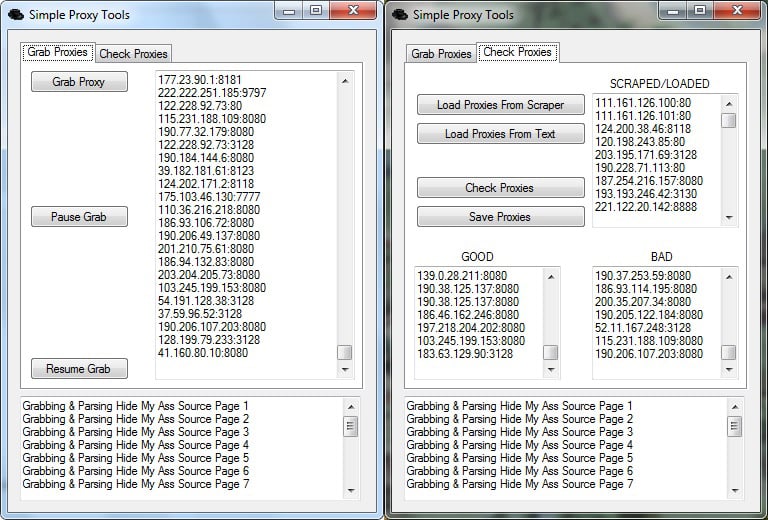Close the left Simple Proxy Tools window

point(354,10)
